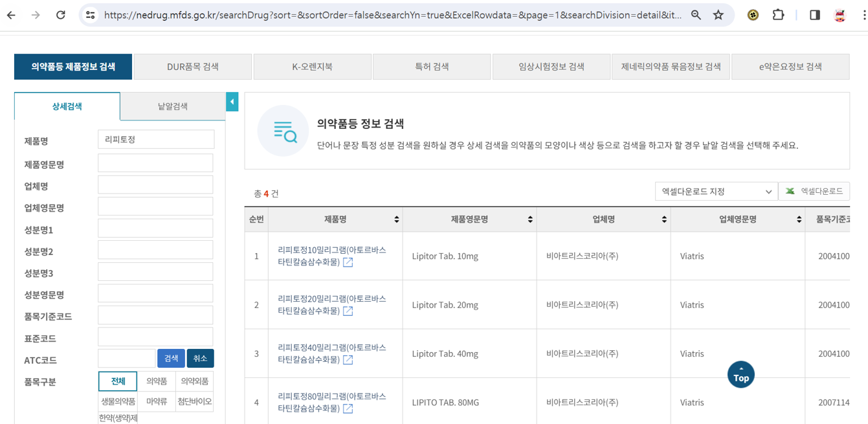Click the blue 검색 button
This screenshot has width=868, height=424.
pos(171,358)
